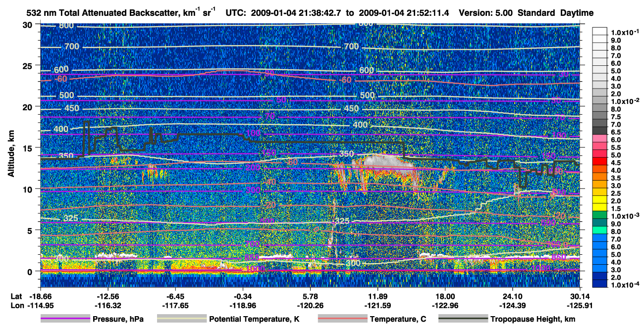Click the 'Temperature, C' legend entry
Viewport: 644px width, 330px height.
click(372, 320)
